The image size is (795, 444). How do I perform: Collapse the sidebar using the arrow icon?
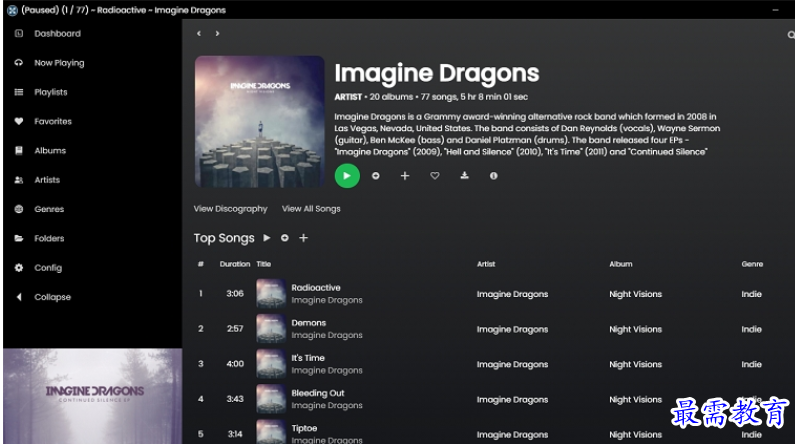tap(19, 297)
